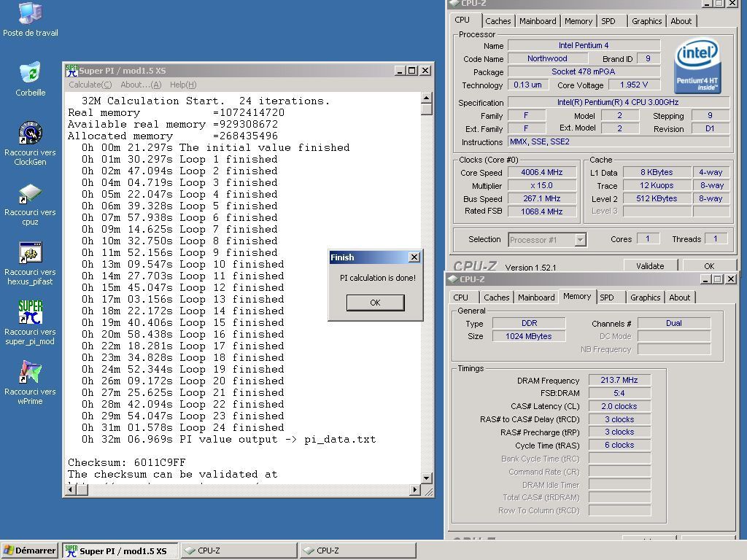The image size is (747, 560).
Task: Click the DRAM Frequency value 213.7 MHz
Action: click(619, 380)
